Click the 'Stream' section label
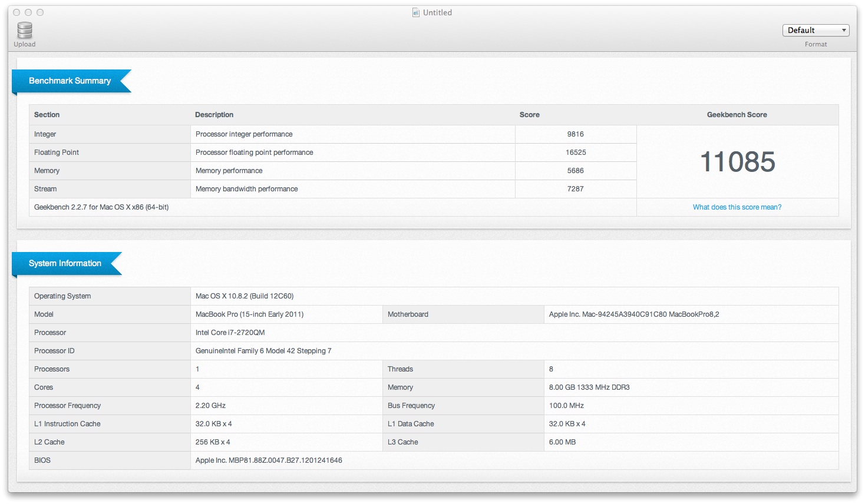This screenshot has height=504, width=865. tap(45, 189)
